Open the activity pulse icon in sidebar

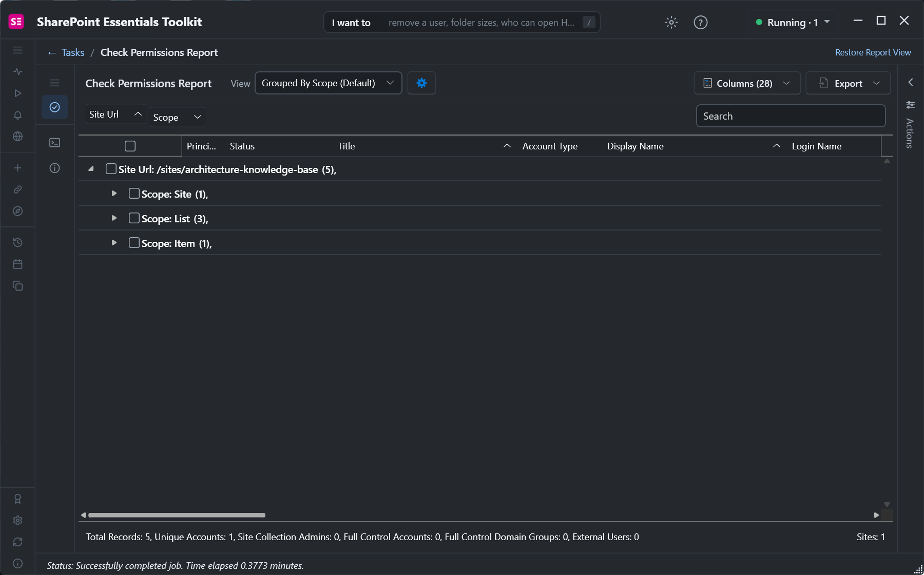(18, 72)
